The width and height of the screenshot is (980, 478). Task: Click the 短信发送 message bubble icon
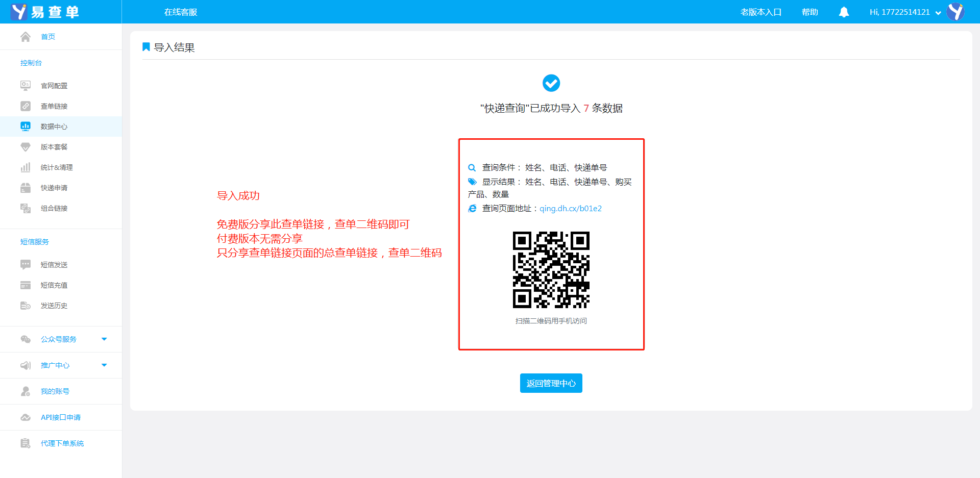26,264
